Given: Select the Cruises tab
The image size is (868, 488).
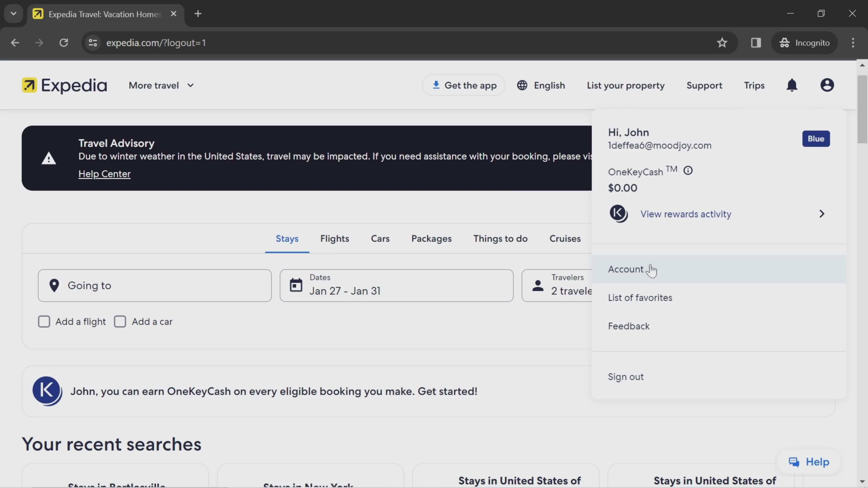Looking at the screenshot, I should [x=565, y=238].
